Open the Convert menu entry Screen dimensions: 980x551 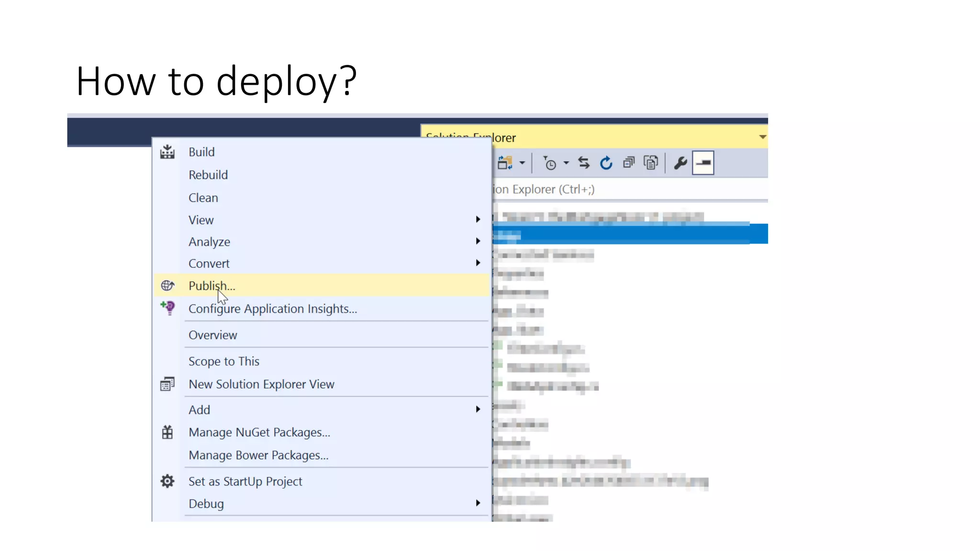click(x=322, y=264)
